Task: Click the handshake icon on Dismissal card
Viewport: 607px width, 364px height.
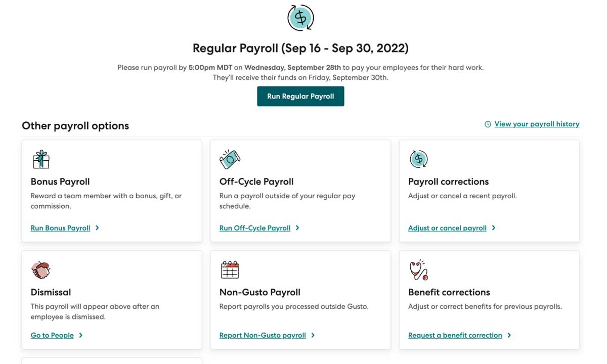Action: (x=41, y=269)
